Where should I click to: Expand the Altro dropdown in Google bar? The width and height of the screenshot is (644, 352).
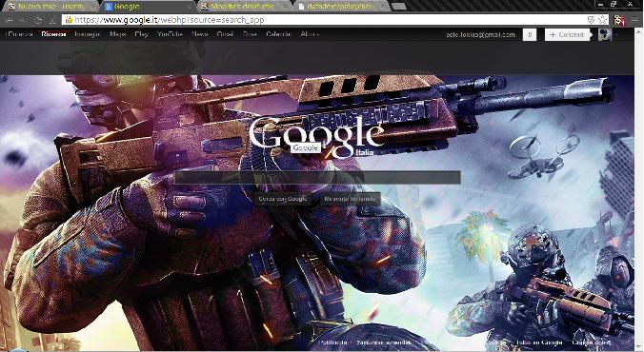[x=310, y=34]
